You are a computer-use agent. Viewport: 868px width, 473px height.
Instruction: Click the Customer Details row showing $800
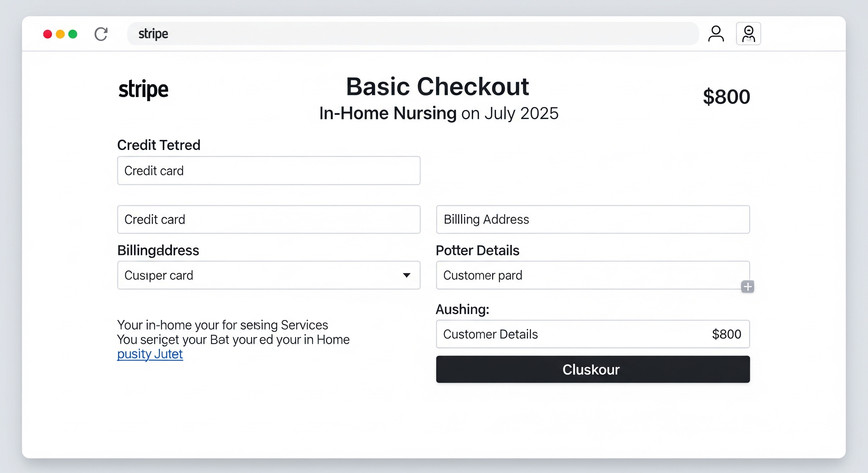pos(593,334)
